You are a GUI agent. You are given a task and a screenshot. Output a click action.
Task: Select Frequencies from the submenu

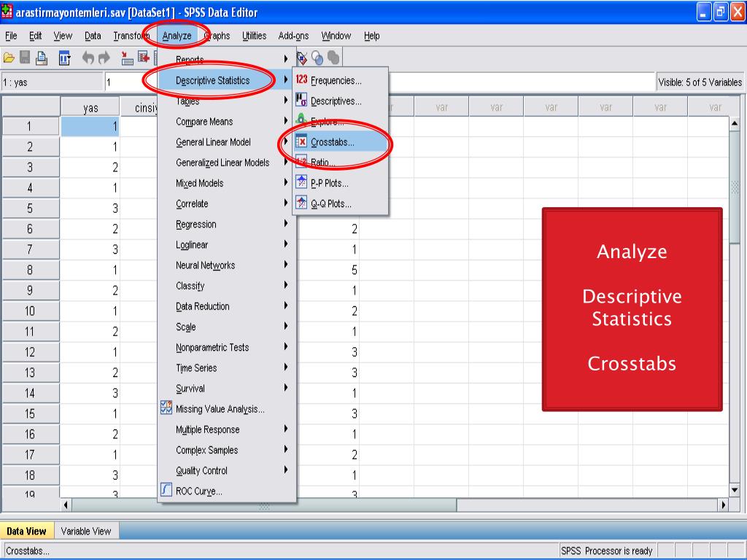click(x=336, y=81)
